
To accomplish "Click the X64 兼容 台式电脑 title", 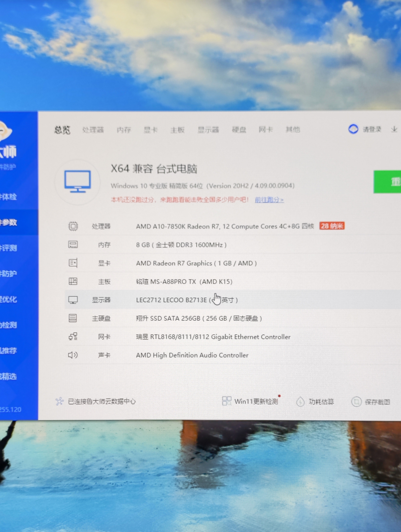I will point(154,169).
